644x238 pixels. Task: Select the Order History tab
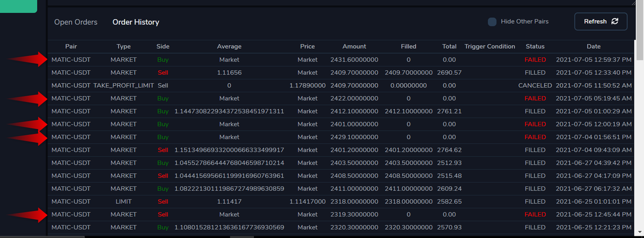(136, 22)
